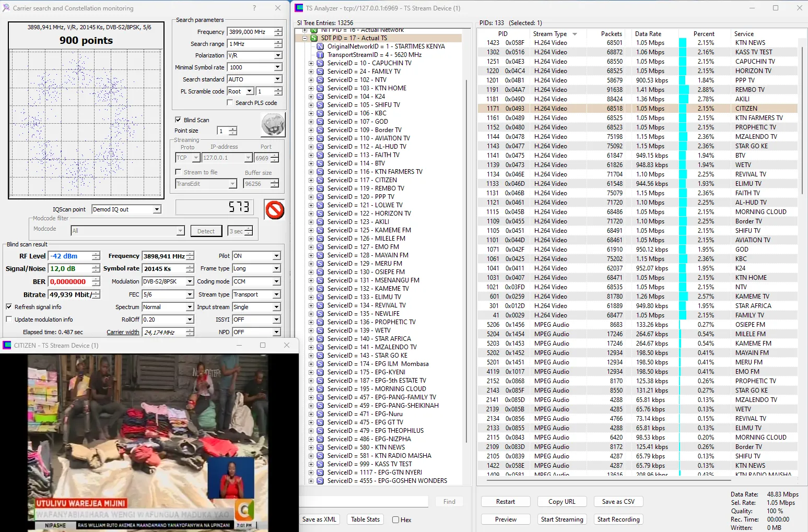Click the help question mark icon
Image resolution: width=808 pixels, height=532 pixels.
pos(254,8)
